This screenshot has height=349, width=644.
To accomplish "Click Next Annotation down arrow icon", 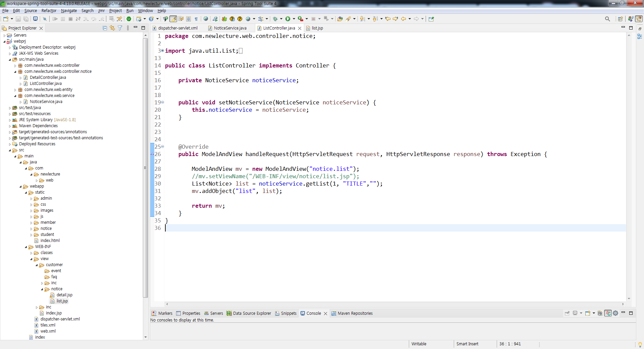I will tap(362, 19).
